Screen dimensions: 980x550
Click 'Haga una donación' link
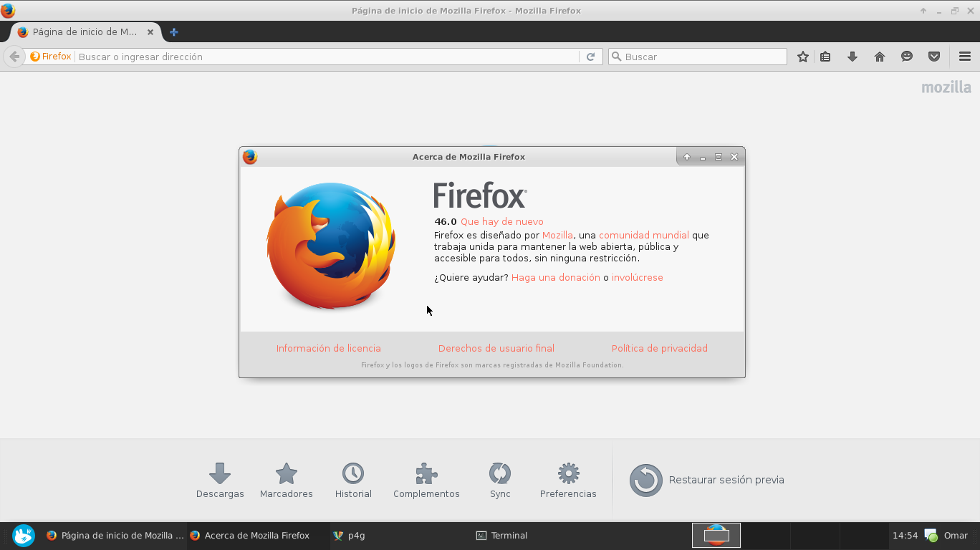[x=556, y=278]
